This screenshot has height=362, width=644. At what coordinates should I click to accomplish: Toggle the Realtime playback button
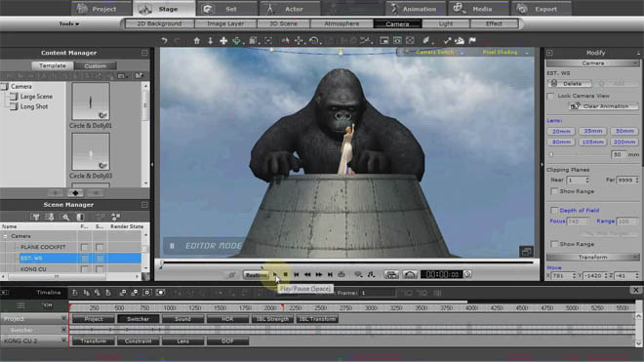click(x=256, y=275)
